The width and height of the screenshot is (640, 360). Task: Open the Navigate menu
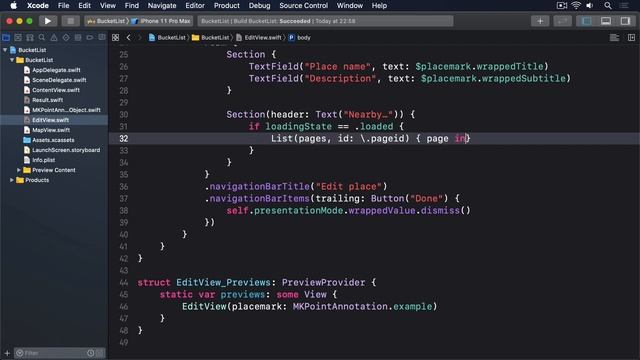[162, 6]
